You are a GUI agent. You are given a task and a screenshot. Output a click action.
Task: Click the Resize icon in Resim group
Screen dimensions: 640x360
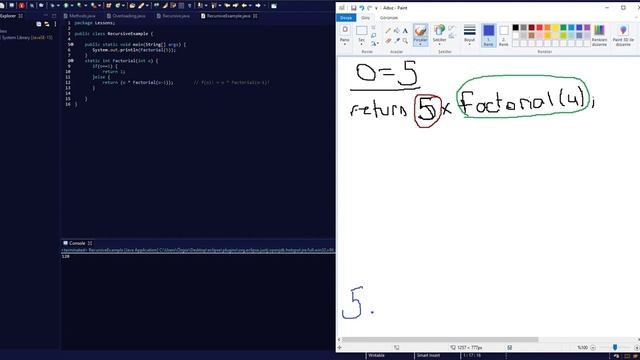point(373,36)
